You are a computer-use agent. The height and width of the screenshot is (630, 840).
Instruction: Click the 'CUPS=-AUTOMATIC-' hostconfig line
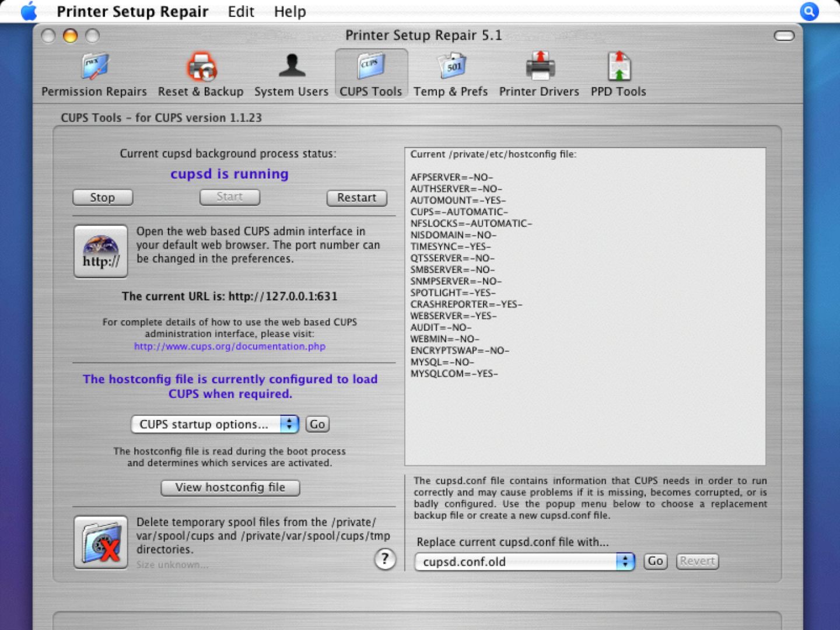click(x=459, y=212)
